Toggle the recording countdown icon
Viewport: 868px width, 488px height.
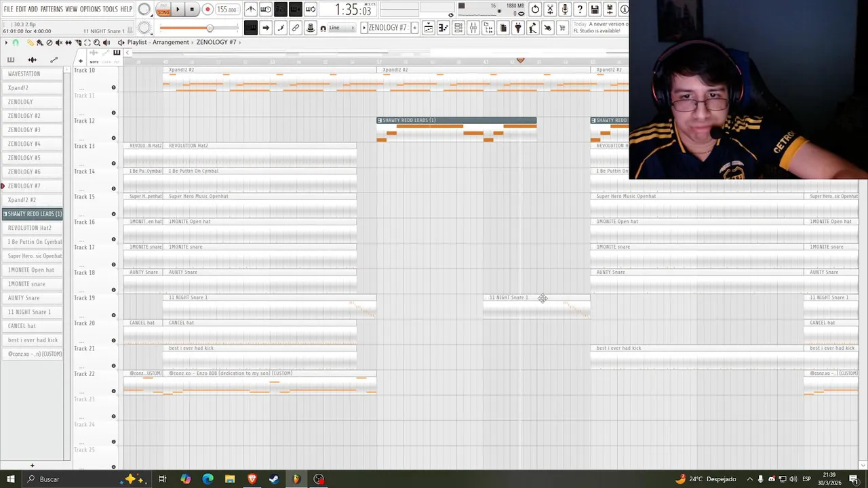[281, 9]
